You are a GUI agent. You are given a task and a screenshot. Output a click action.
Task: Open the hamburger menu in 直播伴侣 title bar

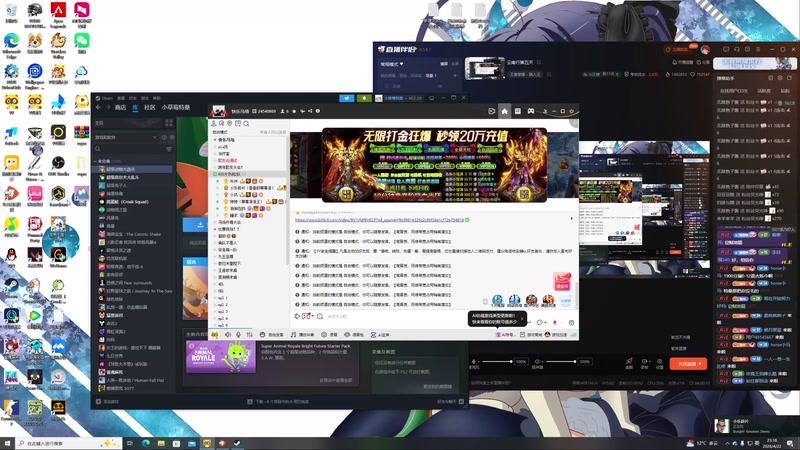758,49
